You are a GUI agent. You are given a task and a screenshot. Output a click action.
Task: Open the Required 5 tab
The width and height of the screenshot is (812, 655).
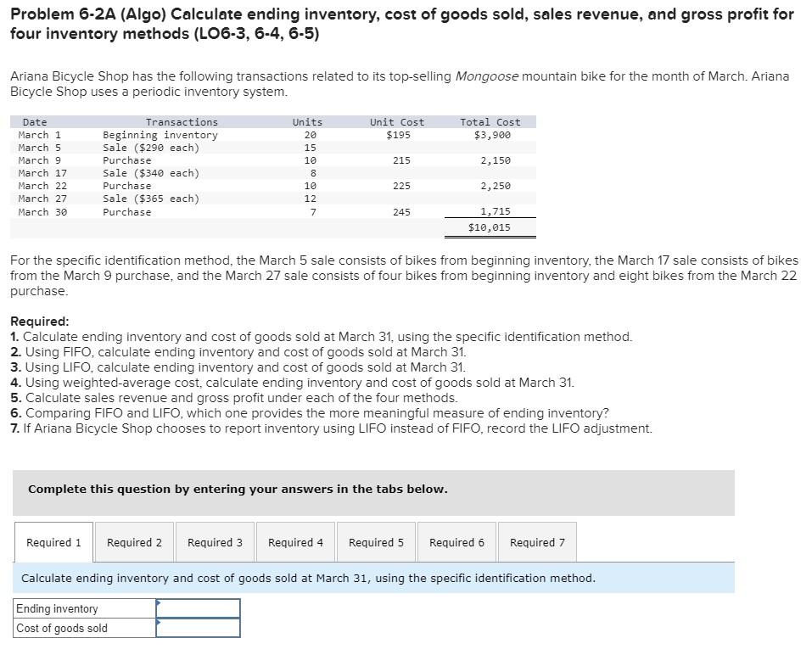[x=376, y=542]
